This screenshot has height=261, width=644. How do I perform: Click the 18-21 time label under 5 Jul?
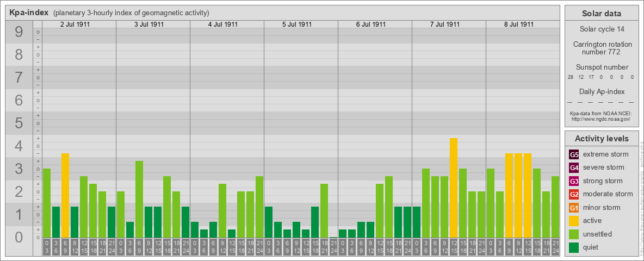324,247
